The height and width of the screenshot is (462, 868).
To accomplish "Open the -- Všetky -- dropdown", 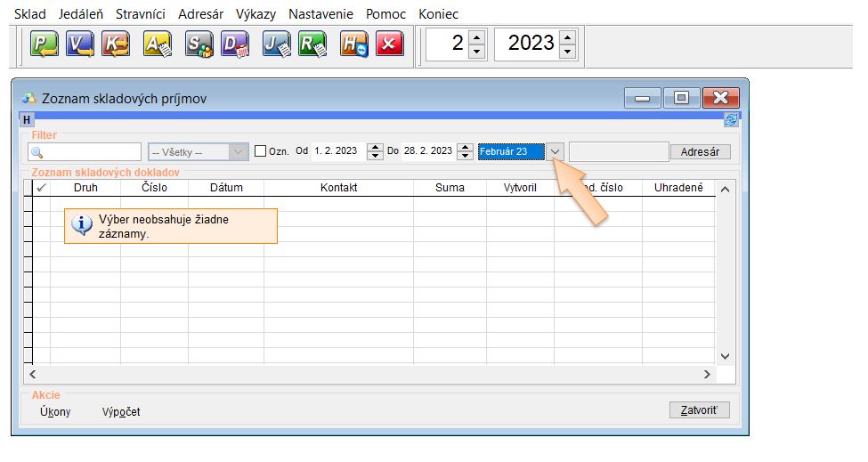I will coord(238,152).
